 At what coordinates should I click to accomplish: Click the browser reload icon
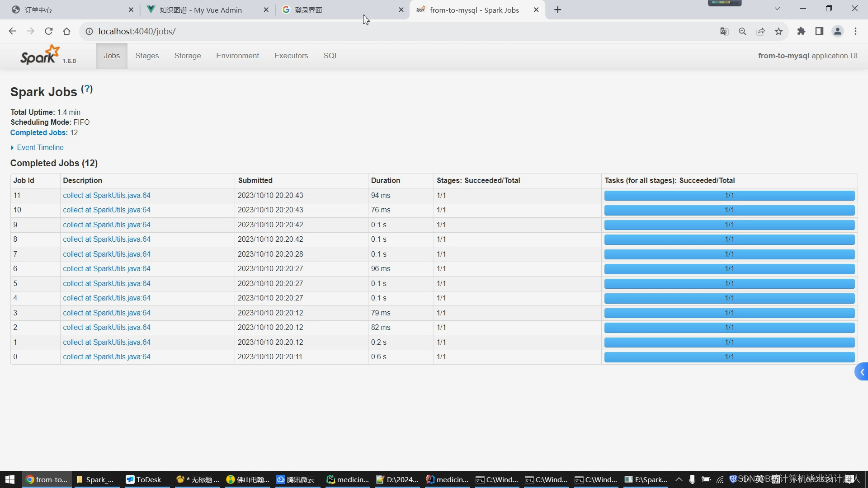49,31
